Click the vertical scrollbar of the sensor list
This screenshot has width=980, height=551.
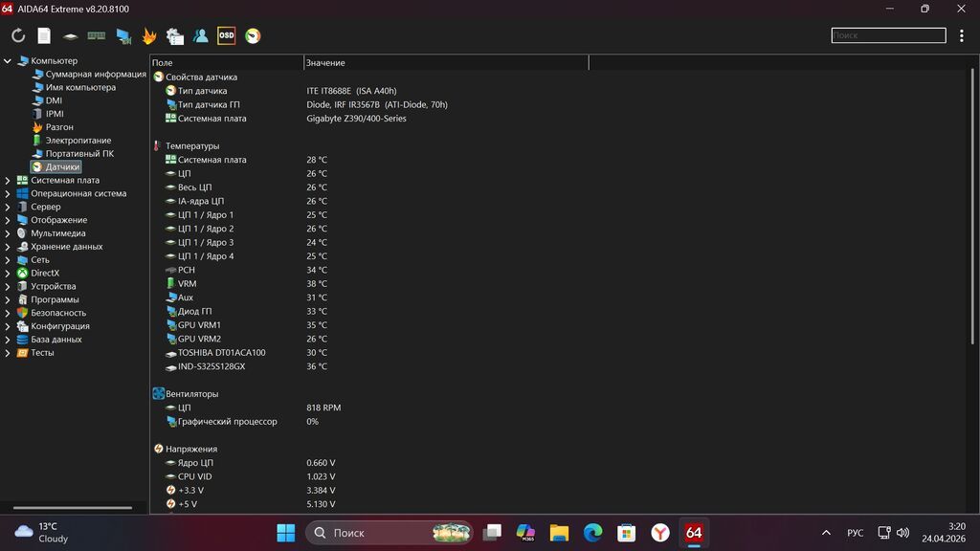pyautogui.click(x=972, y=207)
